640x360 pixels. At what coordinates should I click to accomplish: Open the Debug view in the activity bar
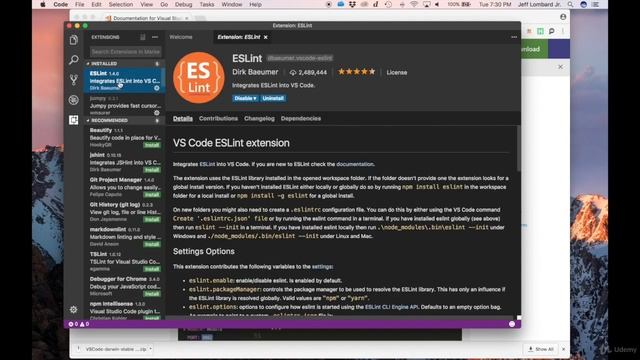tap(73, 100)
